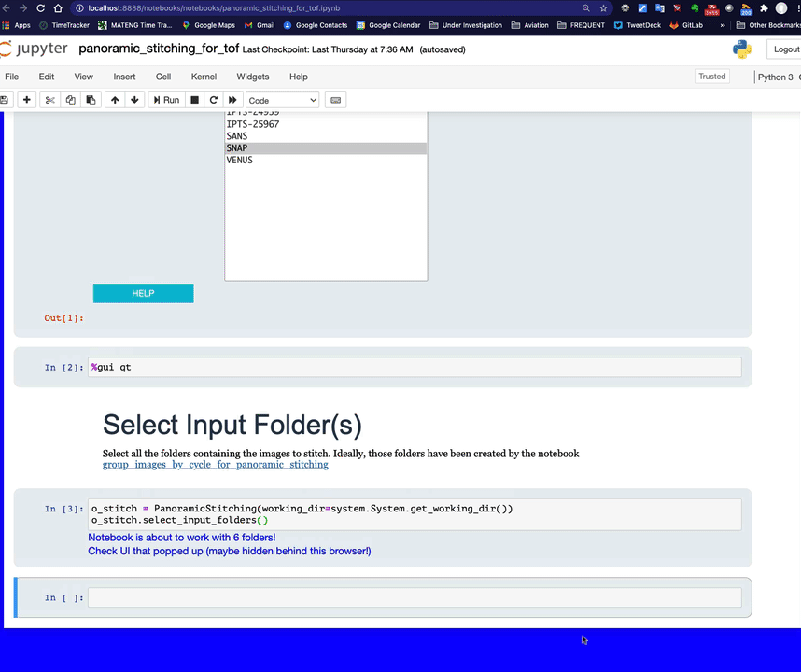Insert a new cell below with plus icon

point(26,100)
